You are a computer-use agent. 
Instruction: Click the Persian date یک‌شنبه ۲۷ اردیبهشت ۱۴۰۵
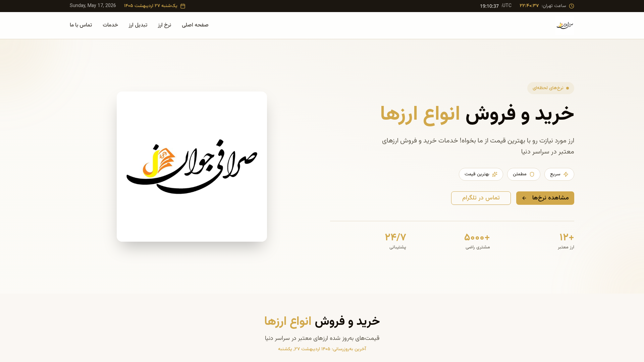[151, 6]
